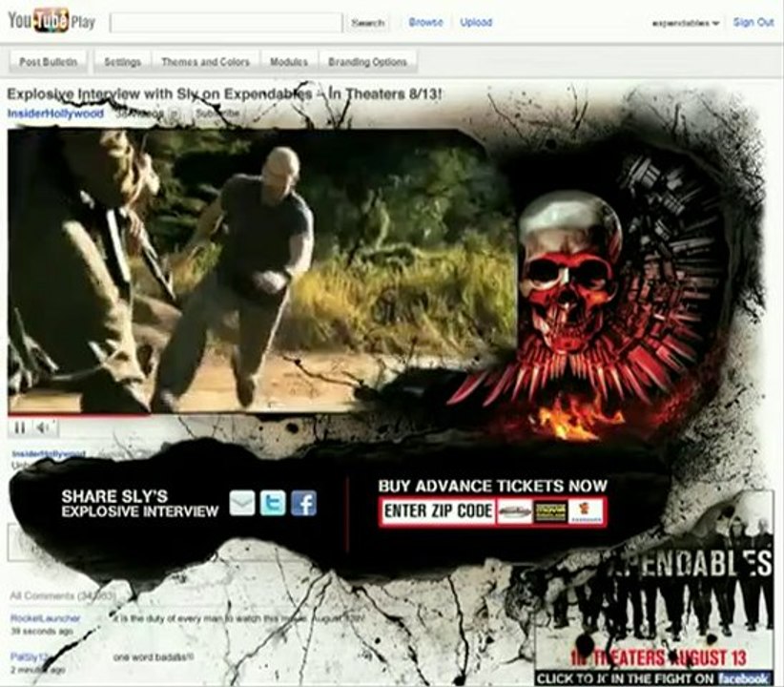
Task: Open the Post Bulletin tab
Action: pyautogui.click(x=48, y=62)
